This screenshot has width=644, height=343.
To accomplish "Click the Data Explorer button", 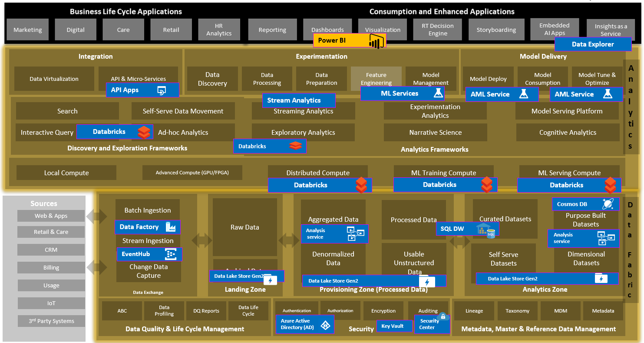I will click(x=593, y=44).
